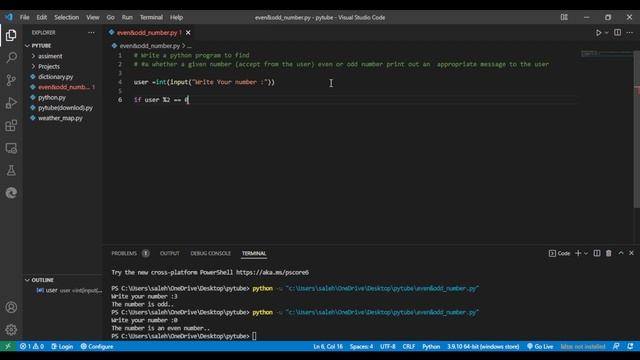Expand the Projects folder
The width and height of the screenshot is (640, 360).
(x=34, y=66)
